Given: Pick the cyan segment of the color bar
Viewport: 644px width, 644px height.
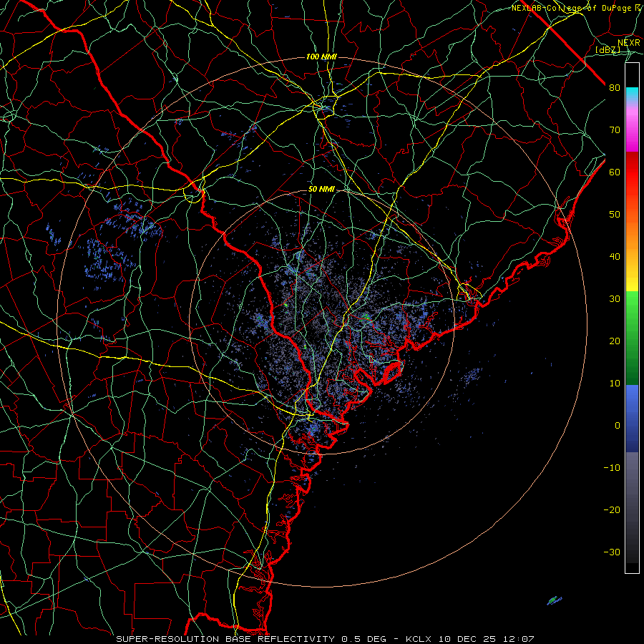Looking at the screenshot, I should coord(632,94).
